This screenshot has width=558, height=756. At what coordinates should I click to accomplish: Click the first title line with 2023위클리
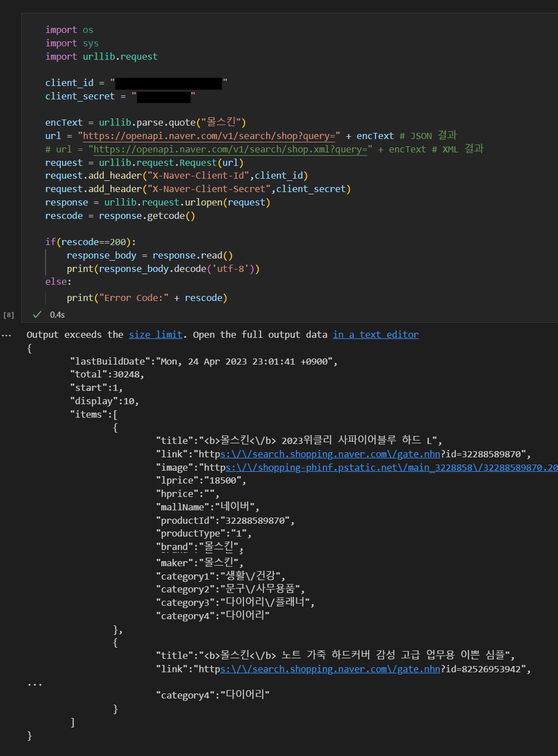[299, 440]
